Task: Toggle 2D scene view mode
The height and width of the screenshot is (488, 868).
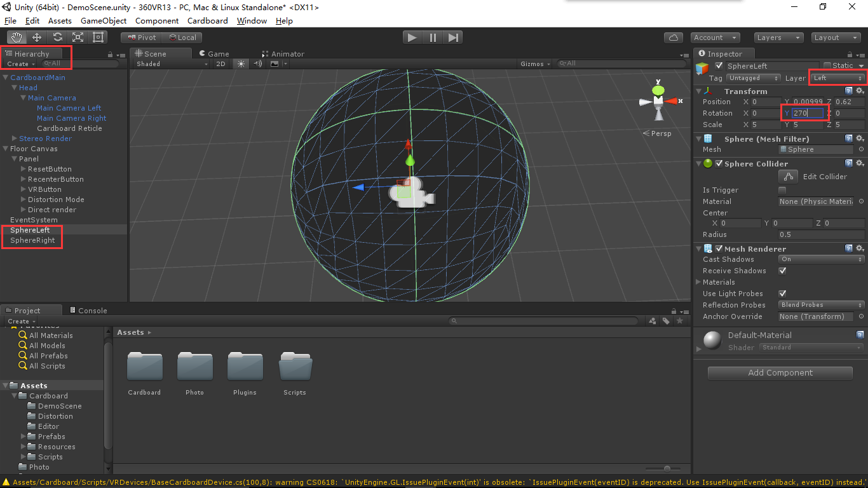Action: [x=220, y=64]
